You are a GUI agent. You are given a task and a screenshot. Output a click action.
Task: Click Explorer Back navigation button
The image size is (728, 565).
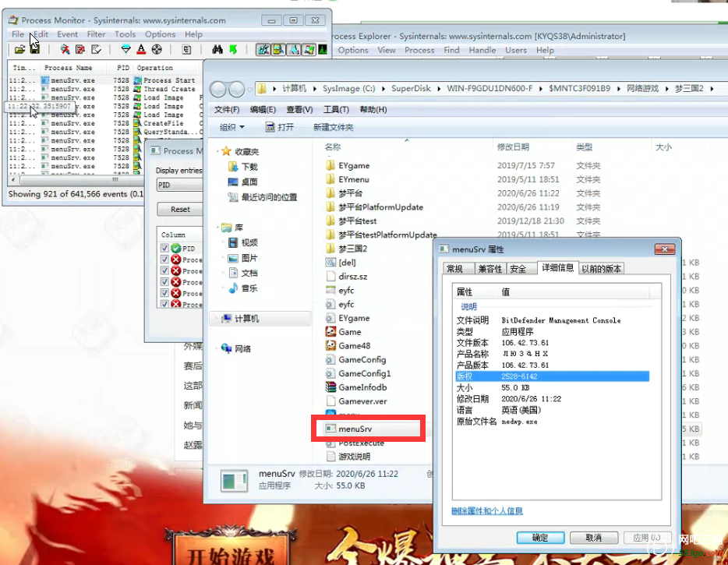point(219,89)
